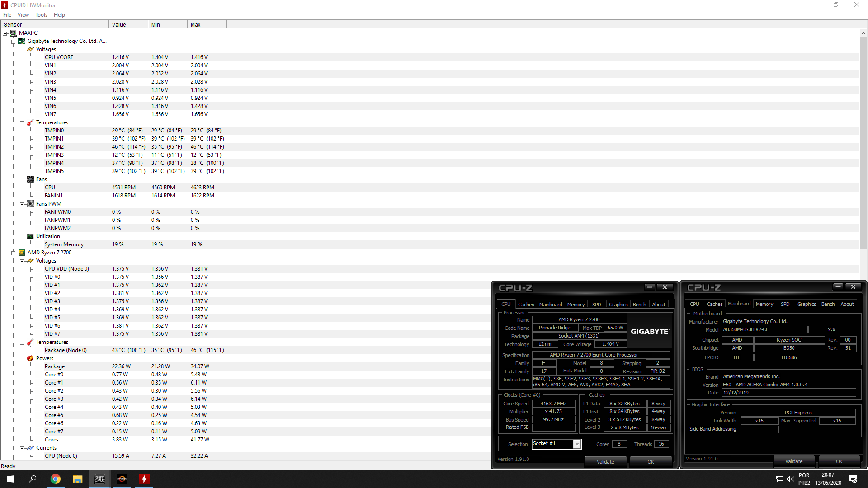Select the TMPIN2 temperature row
This screenshot has height=488, width=868.
click(429, 147)
